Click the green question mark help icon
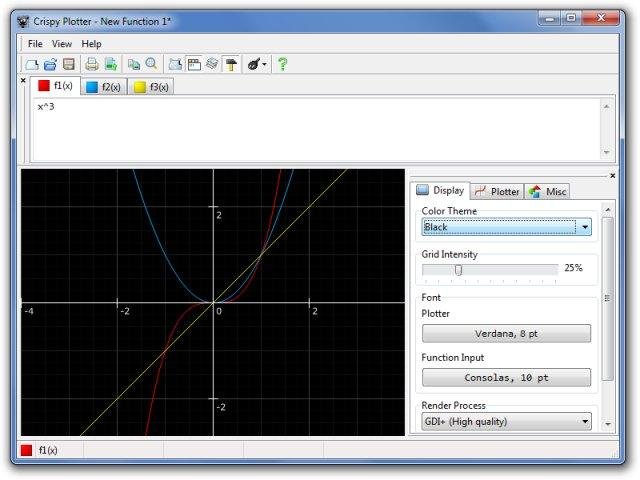The width and height of the screenshot is (640, 480). (x=283, y=65)
